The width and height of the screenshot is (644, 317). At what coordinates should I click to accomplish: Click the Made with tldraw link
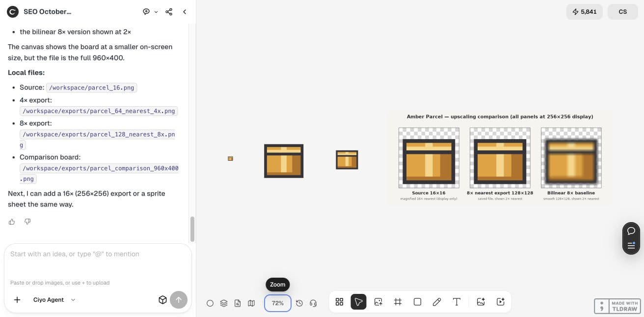click(617, 306)
